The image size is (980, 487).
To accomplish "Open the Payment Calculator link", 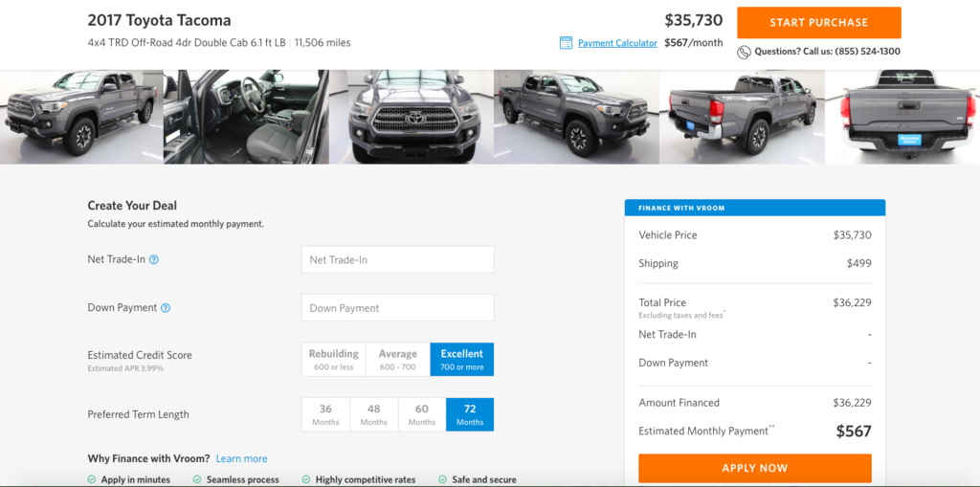I will pyautogui.click(x=617, y=43).
